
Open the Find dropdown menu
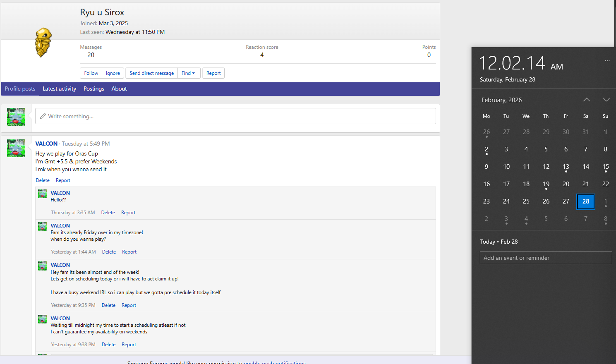point(189,73)
